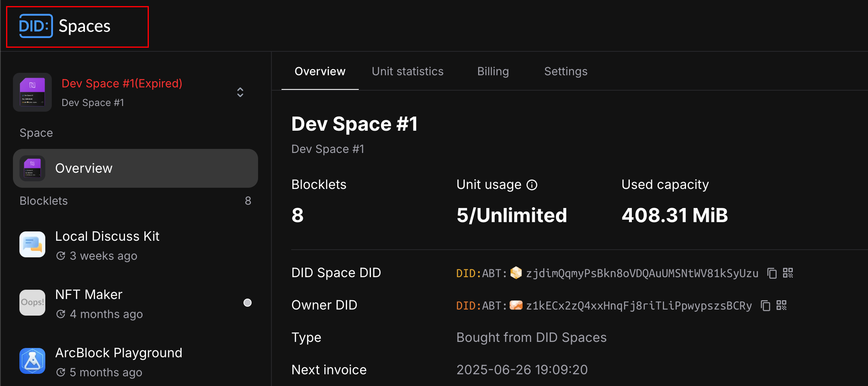Switch to the Unit statistics tab
868x386 pixels.
407,72
